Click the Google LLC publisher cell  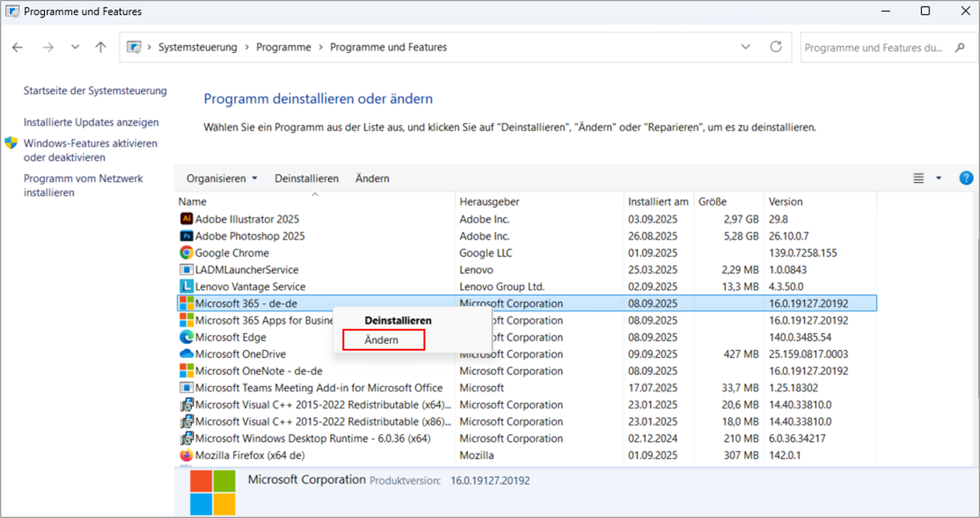[x=486, y=253]
